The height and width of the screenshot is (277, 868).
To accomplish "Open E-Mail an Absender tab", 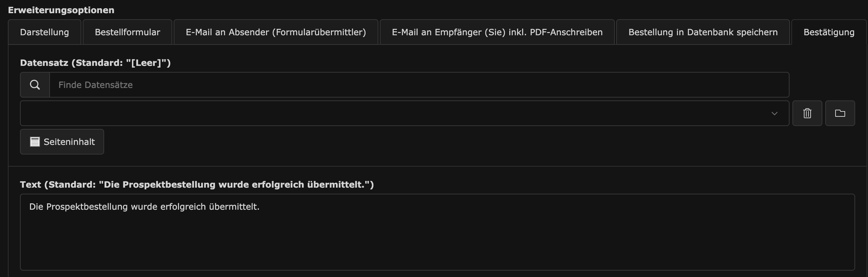I will [x=276, y=32].
